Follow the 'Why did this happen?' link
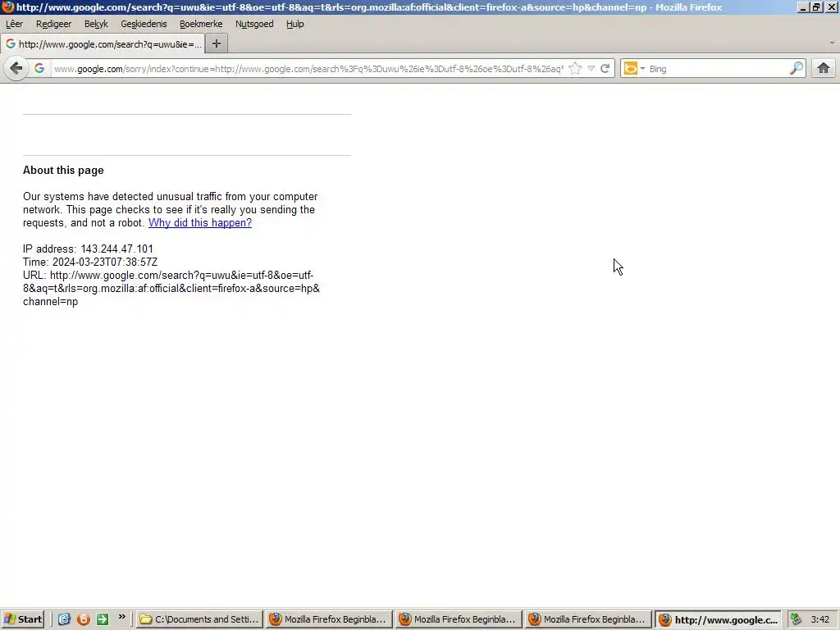 pyautogui.click(x=200, y=223)
